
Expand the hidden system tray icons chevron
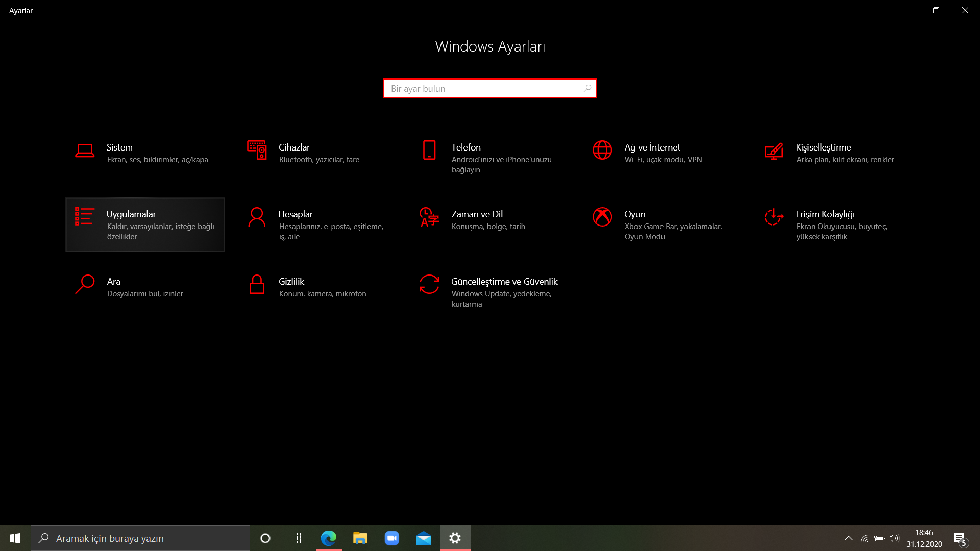tap(848, 538)
